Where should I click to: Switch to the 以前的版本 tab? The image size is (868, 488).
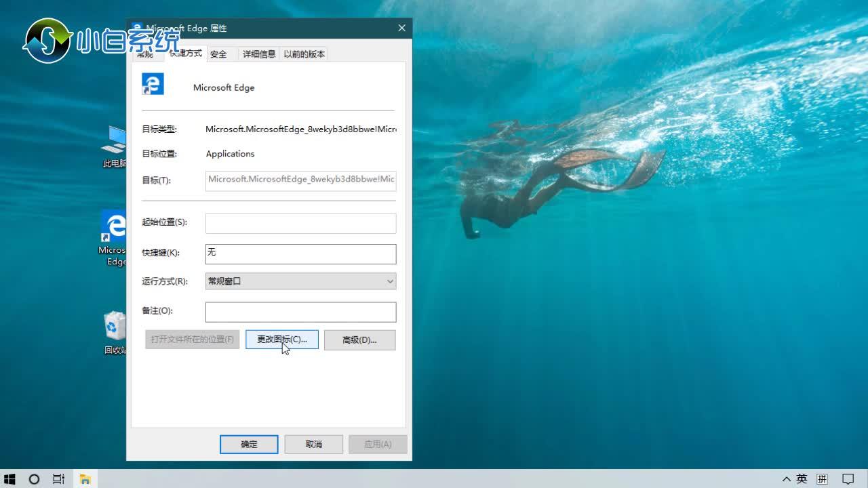[x=304, y=54]
